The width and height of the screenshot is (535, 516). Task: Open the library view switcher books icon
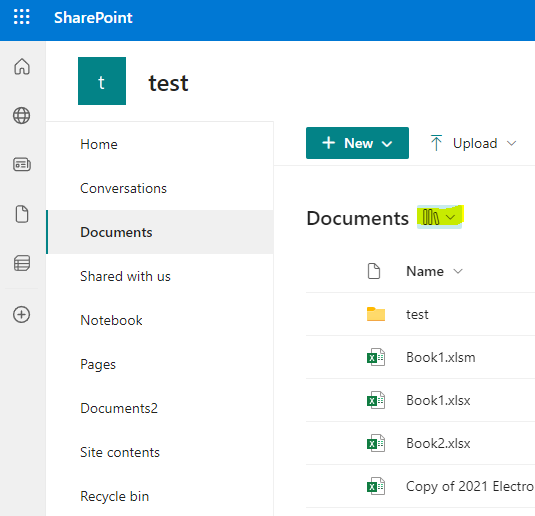[x=431, y=217]
